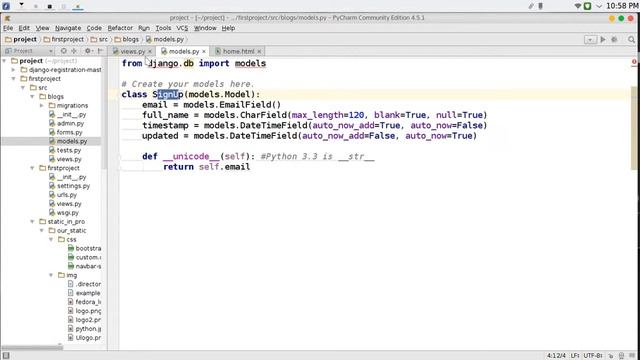Click the system tray expand chevron

click(x=599, y=6)
